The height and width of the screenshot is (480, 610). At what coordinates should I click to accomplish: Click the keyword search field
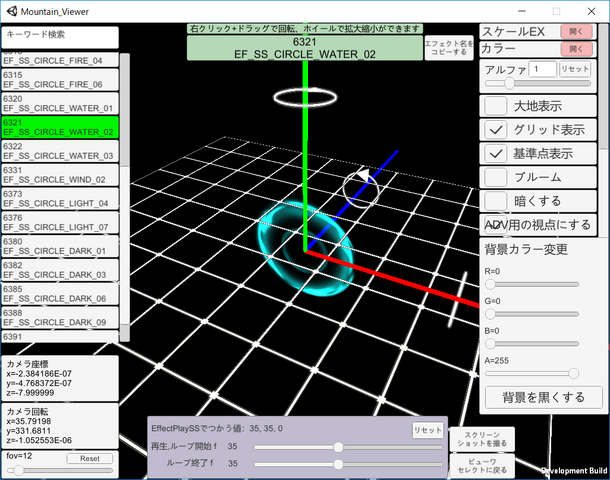point(61,35)
